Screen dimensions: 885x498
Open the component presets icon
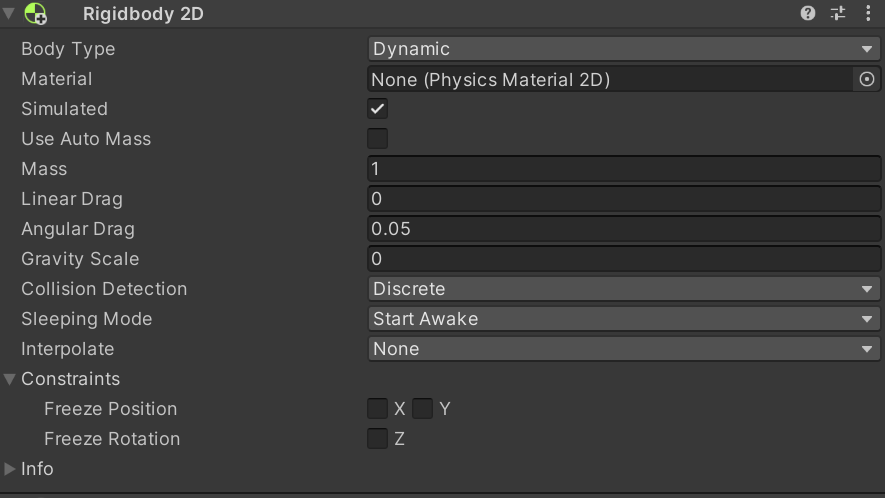838,14
